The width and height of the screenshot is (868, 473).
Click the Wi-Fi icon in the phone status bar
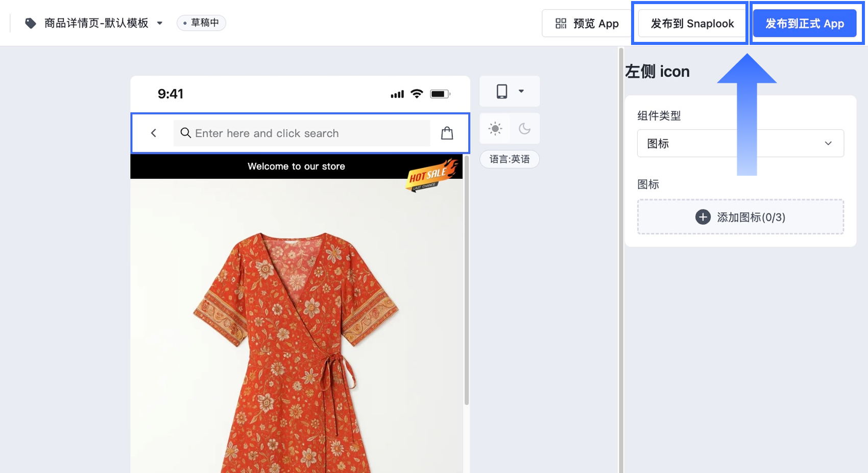[417, 94]
